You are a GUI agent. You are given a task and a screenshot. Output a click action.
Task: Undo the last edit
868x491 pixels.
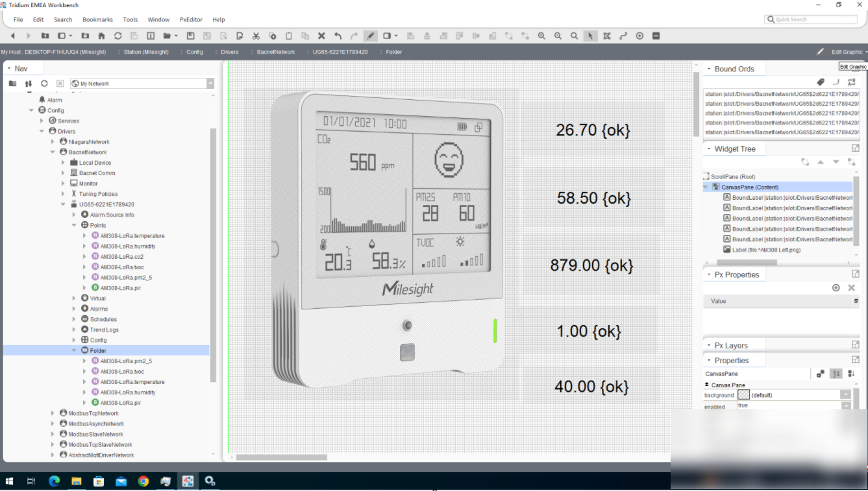pyautogui.click(x=338, y=36)
